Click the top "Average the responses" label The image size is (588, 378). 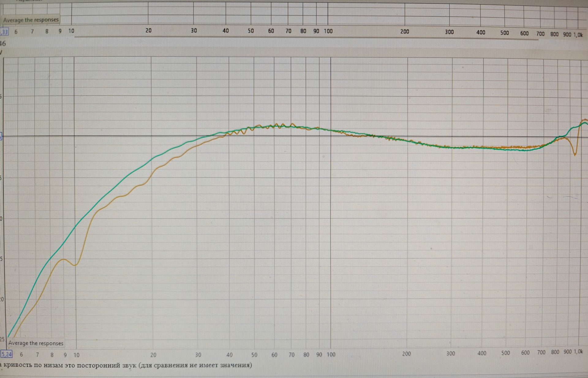pos(31,20)
